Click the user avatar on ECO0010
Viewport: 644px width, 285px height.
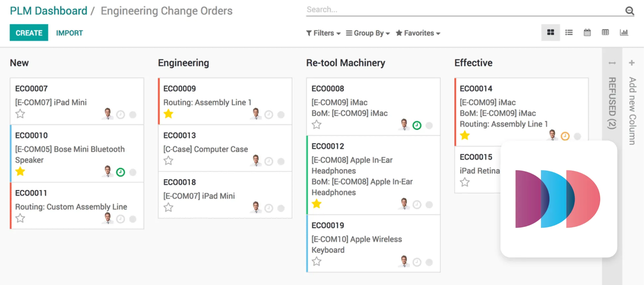click(x=107, y=171)
